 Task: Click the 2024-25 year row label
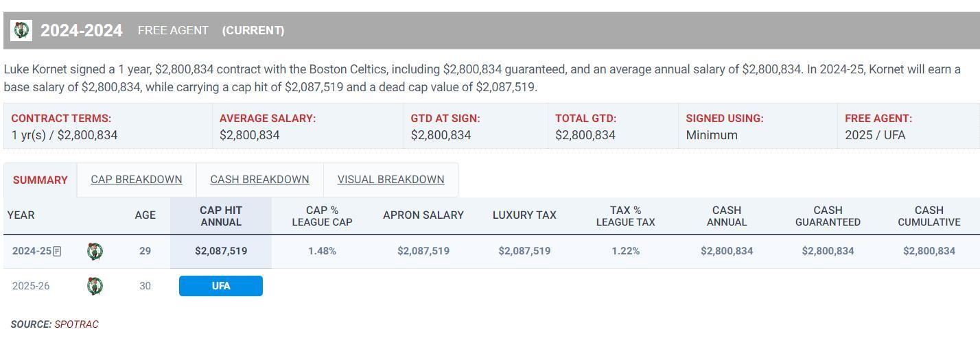(x=32, y=252)
